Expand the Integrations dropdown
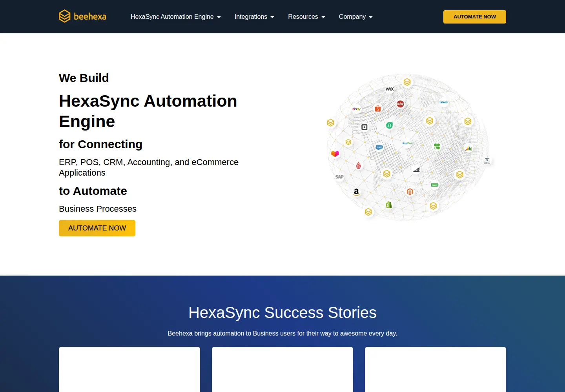Viewport: 565px width, 392px height. click(x=254, y=16)
